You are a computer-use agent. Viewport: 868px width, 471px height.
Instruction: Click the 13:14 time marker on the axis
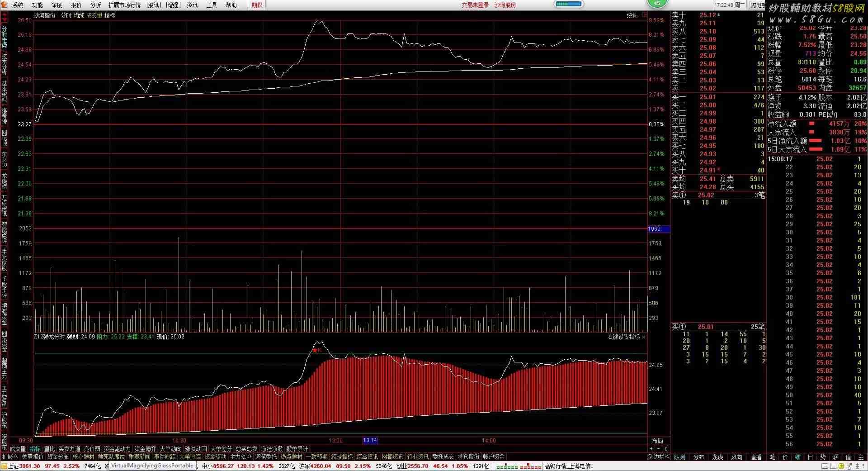(370, 440)
